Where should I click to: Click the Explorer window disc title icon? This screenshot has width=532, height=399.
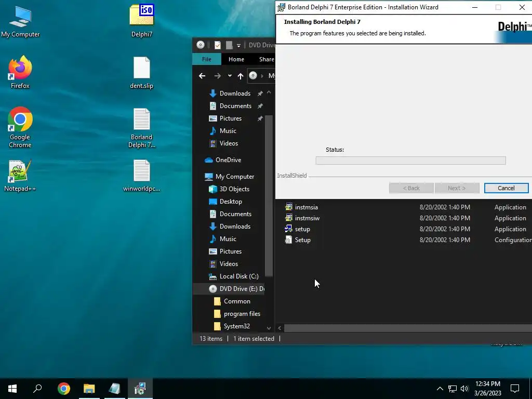[x=201, y=45]
